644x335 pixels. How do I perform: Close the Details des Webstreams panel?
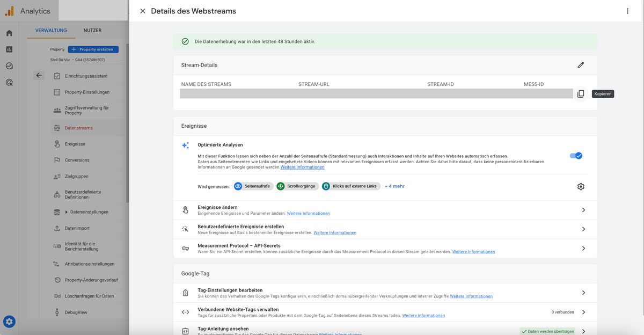pos(142,11)
